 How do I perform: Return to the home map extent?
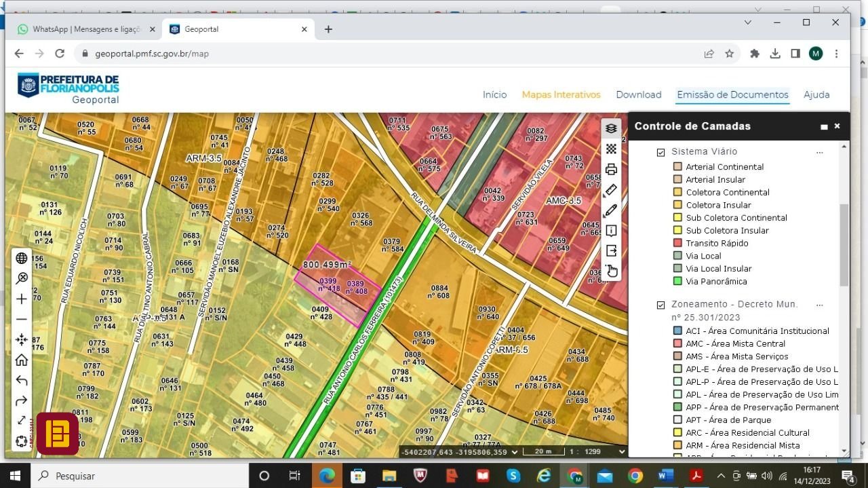click(x=22, y=360)
